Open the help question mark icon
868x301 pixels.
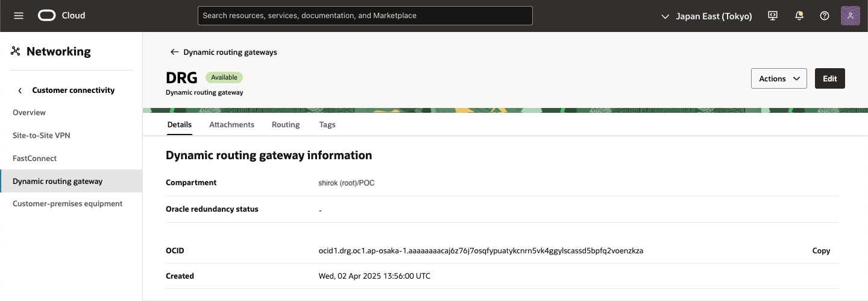tap(825, 16)
